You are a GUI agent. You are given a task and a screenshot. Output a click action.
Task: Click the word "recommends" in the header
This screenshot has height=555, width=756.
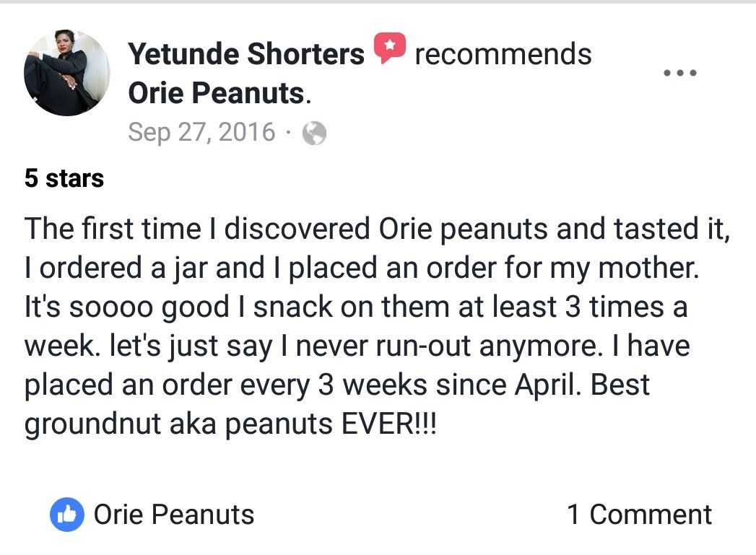point(503,53)
